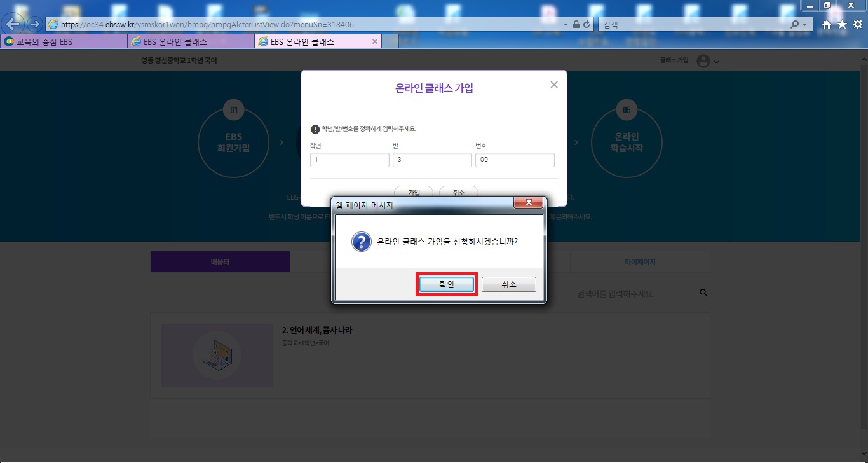Click the new tab button beside tabs

[x=390, y=42]
